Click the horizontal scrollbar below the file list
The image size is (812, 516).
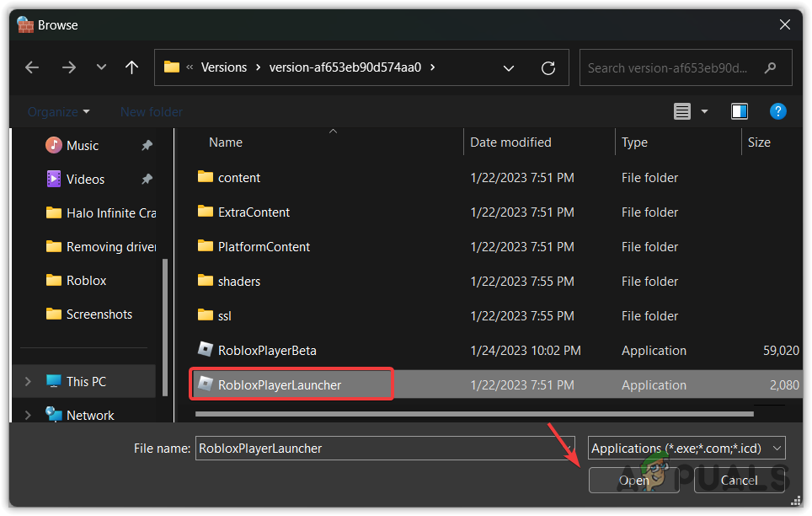472,413
